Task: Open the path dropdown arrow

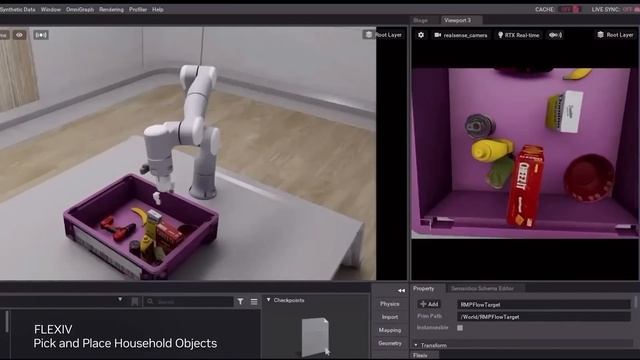Action: pos(120,300)
